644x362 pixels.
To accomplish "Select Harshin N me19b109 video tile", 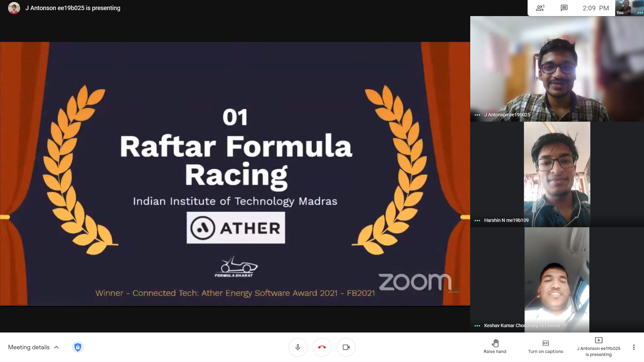I will click(557, 174).
